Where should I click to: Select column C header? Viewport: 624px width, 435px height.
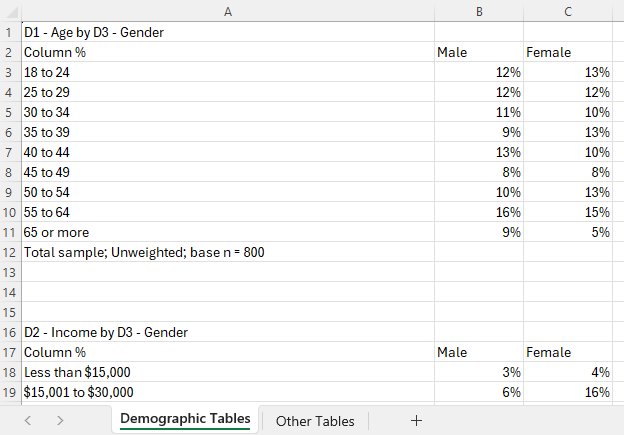click(x=568, y=12)
